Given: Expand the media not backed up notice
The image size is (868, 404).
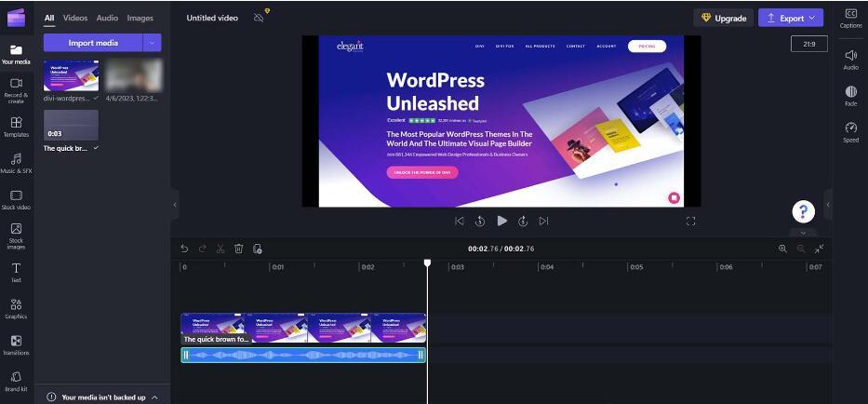Looking at the screenshot, I should [x=154, y=397].
